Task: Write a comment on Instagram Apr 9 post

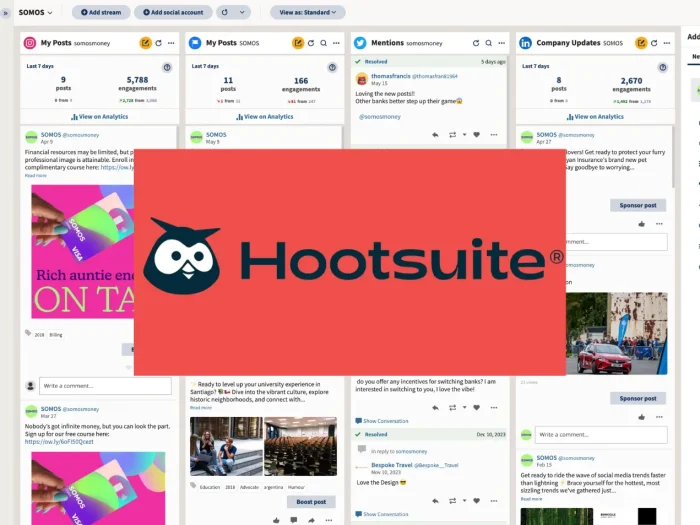Action: coord(105,386)
